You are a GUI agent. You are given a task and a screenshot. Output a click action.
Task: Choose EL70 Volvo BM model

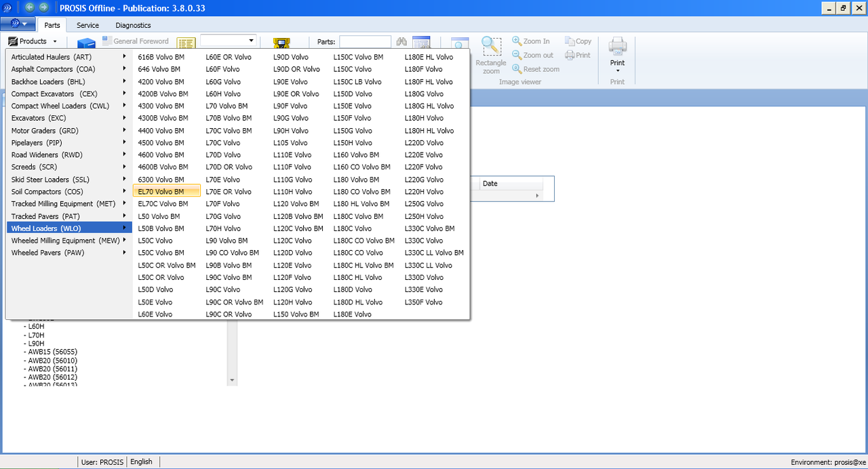coord(167,192)
